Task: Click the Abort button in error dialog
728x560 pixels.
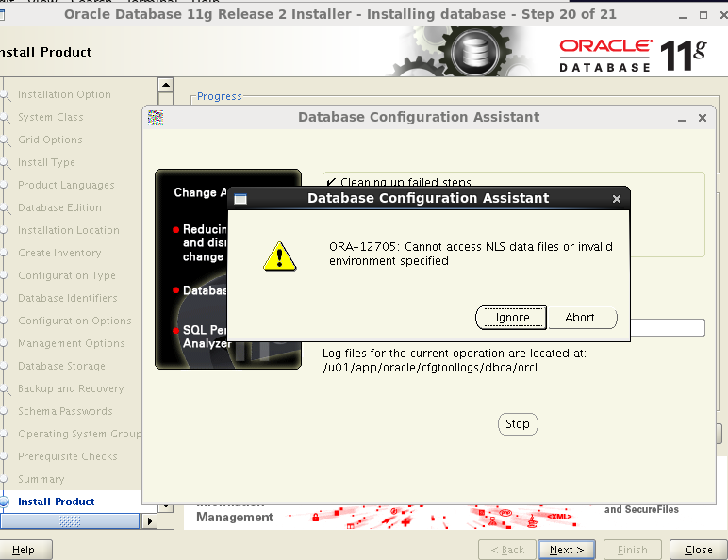Action: pyautogui.click(x=582, y=318)
